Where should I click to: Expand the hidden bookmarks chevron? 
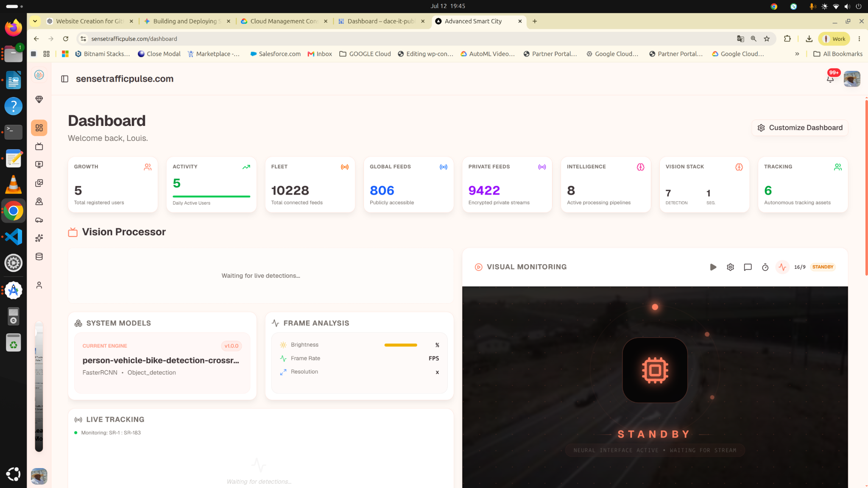click(x=797, y=54)
